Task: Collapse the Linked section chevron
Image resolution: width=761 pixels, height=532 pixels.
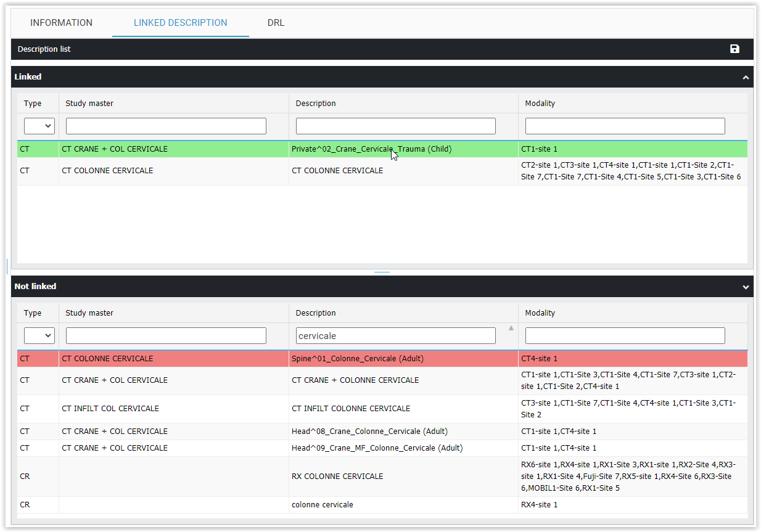Action: click(x=746, y=78)
